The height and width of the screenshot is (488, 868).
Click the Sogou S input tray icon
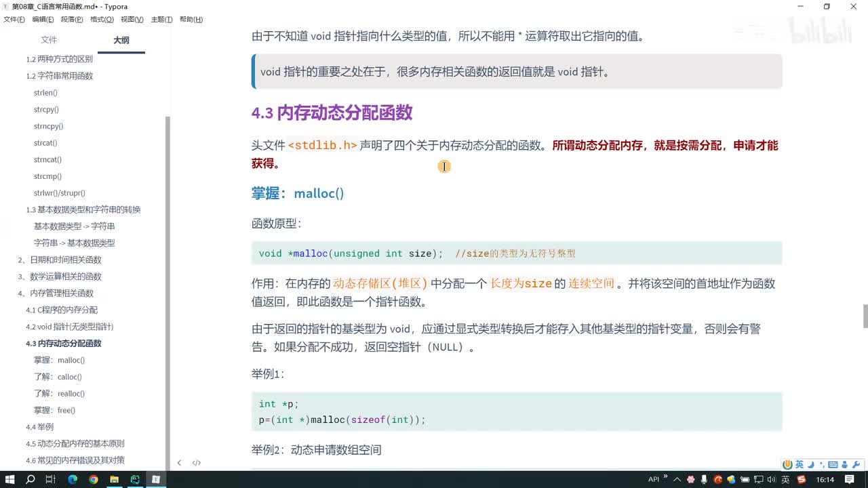pos(802,479)
